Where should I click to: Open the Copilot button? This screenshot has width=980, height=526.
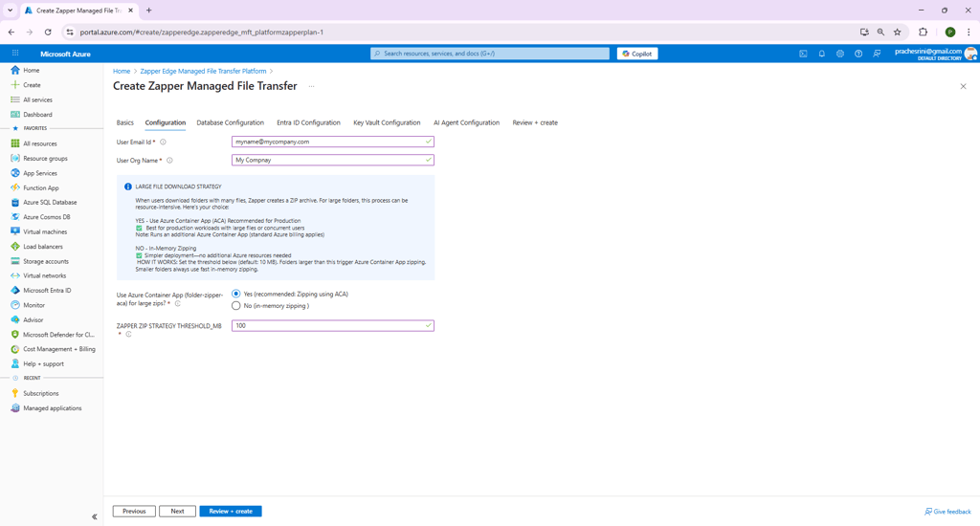point(637,54)
